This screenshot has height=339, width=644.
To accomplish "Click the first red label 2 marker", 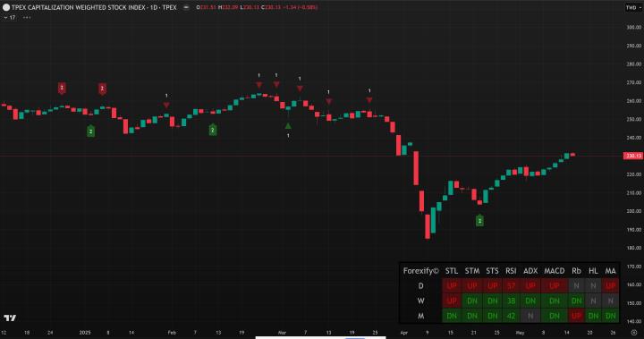I will (62, 88).
